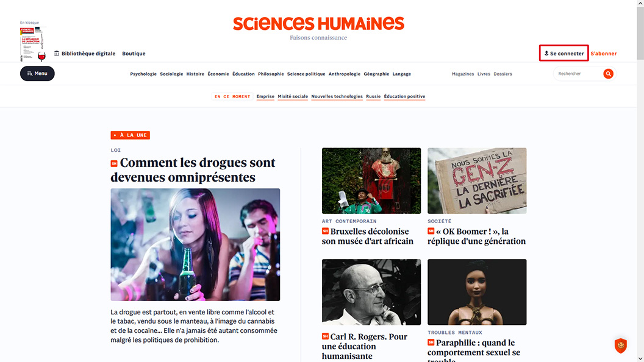This screenshot has height=362, width=644.
Task: Open the Menu button
Action: point(37,74)
